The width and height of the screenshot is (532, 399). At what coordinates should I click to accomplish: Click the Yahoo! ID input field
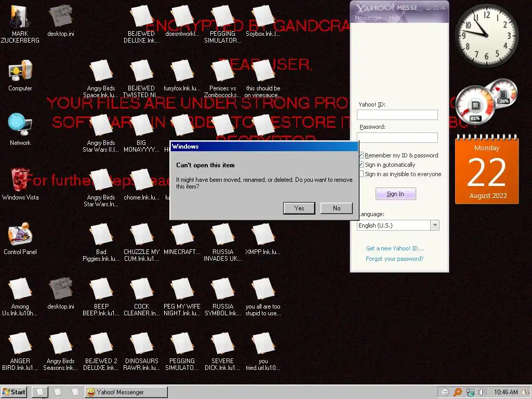tap(397, 115)
